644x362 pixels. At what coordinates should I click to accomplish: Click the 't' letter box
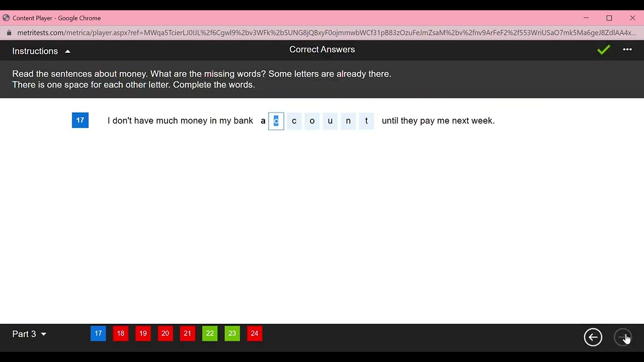366,121
